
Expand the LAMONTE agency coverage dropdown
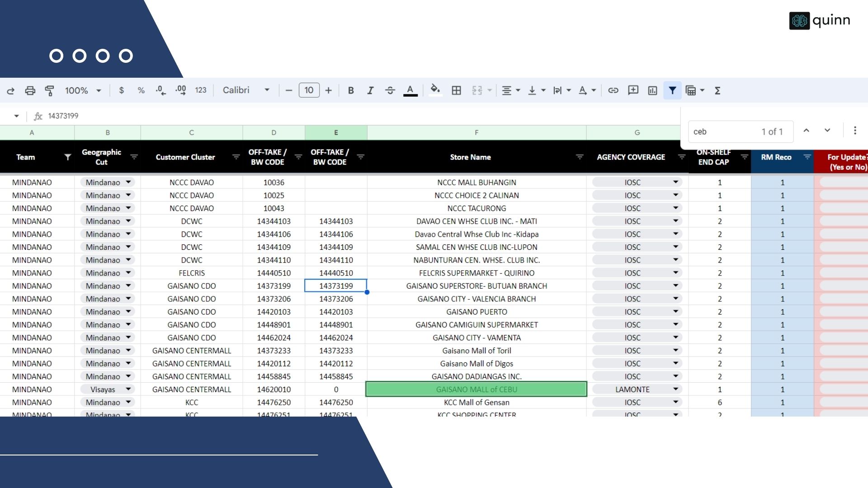click(675, 389)
